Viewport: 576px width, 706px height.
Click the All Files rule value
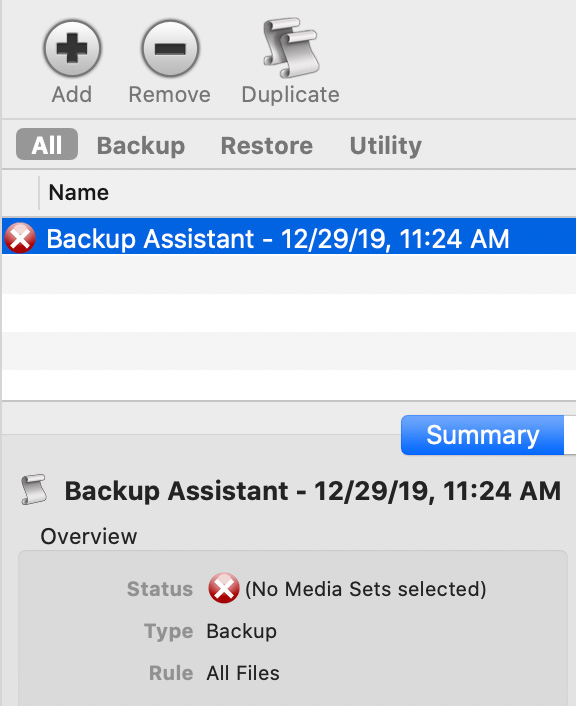click(x=243, y=673)
